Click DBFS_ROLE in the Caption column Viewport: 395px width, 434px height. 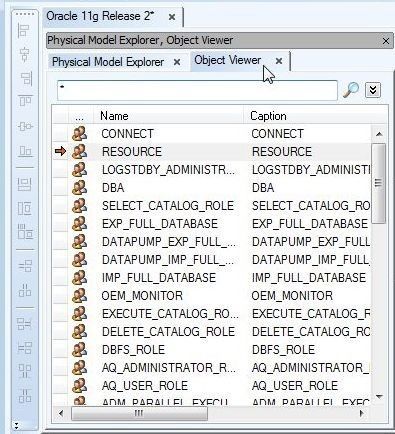point(283,350)
